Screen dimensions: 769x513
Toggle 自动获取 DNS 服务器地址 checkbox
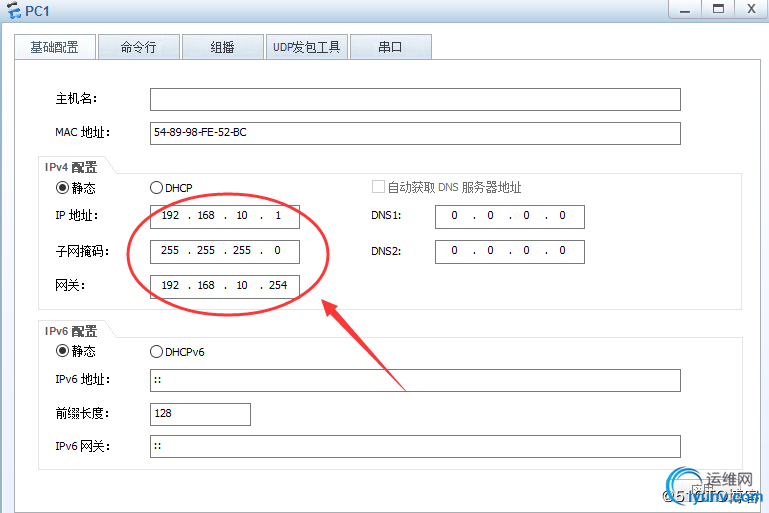coord(378,187)
